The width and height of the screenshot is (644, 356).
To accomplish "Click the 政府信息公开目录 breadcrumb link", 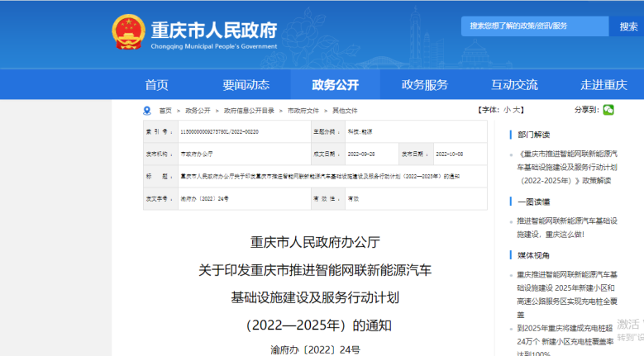I will click(249, 110).
